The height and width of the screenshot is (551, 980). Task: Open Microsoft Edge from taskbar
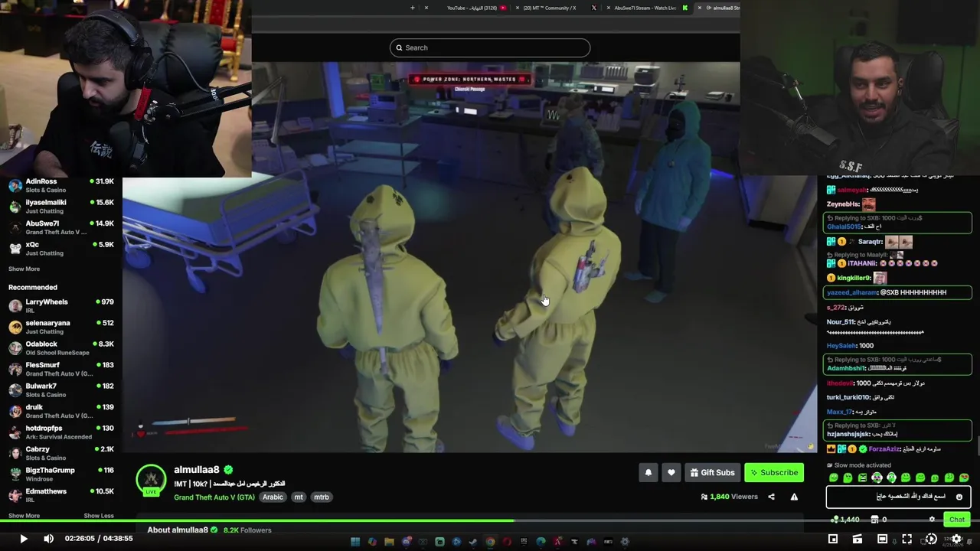pyautogui.click(x=541, y=542)
